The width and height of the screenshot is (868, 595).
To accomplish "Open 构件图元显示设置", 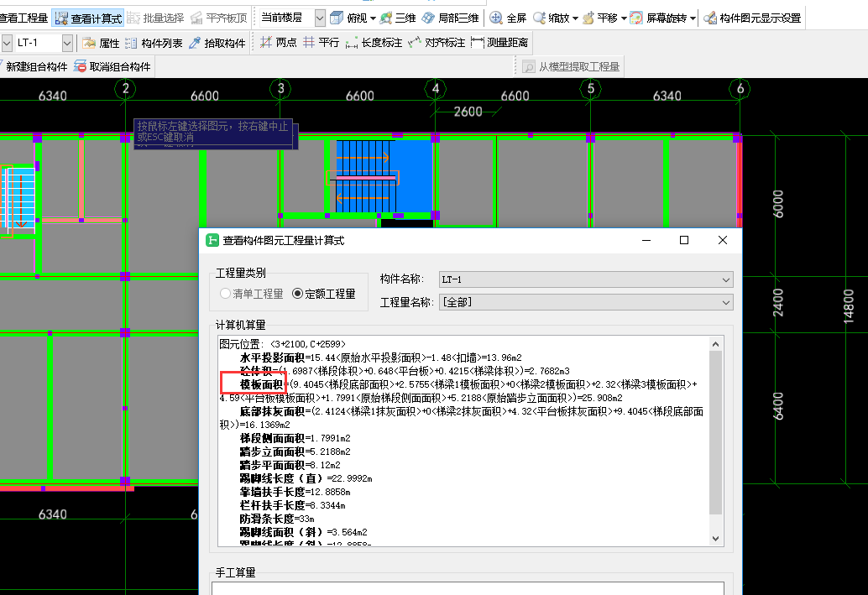I will 752,18.
